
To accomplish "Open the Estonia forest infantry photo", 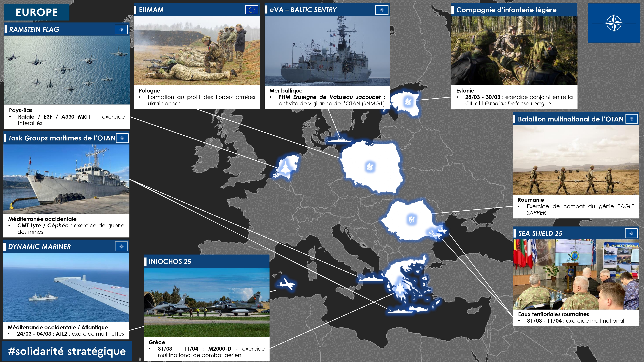I will [x=514, y=51].
